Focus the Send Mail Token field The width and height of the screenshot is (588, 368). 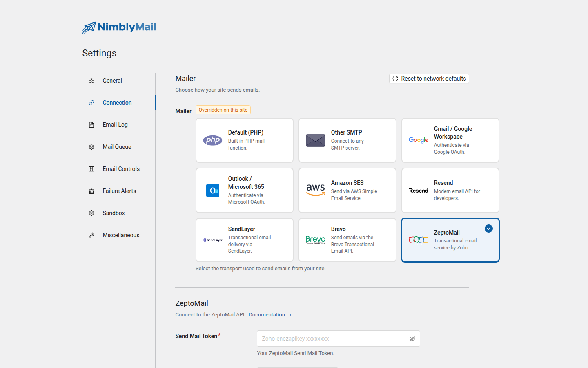[x=339, y=339]
